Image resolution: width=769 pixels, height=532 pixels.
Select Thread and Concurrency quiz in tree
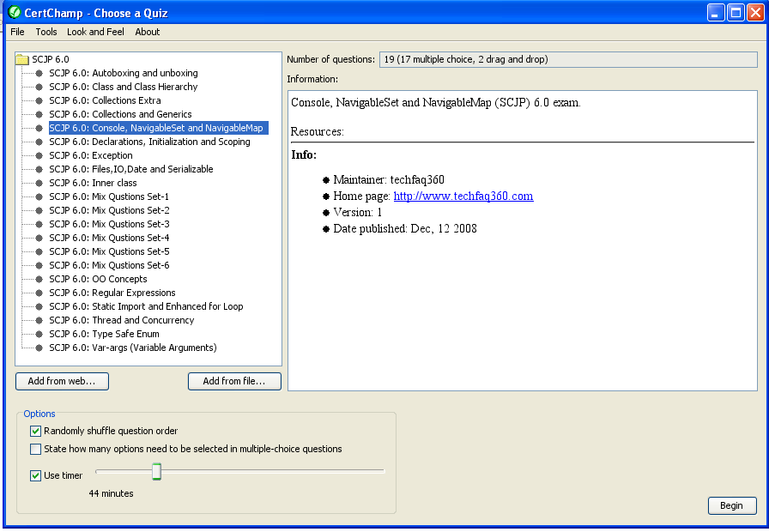click(x=121, y=320)
